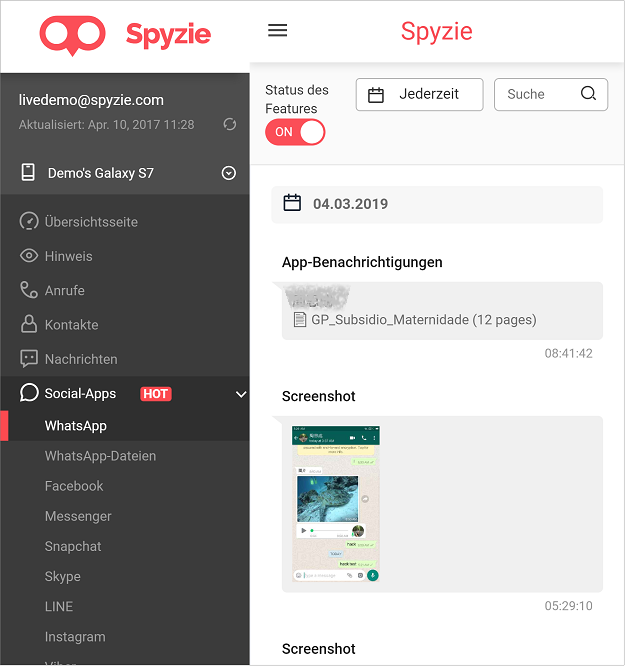Go to Kontakte section
This screenshot has width=625, height=666.
coord(71,325)
